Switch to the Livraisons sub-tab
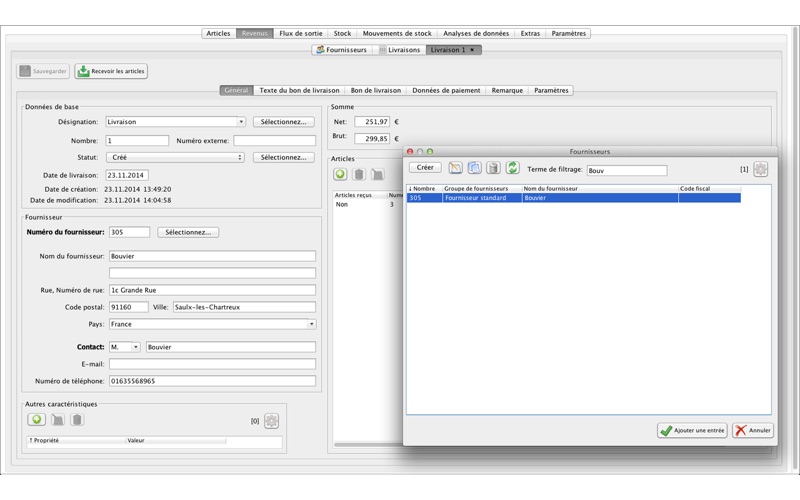 pyautogui.click(x=399, y=50)
